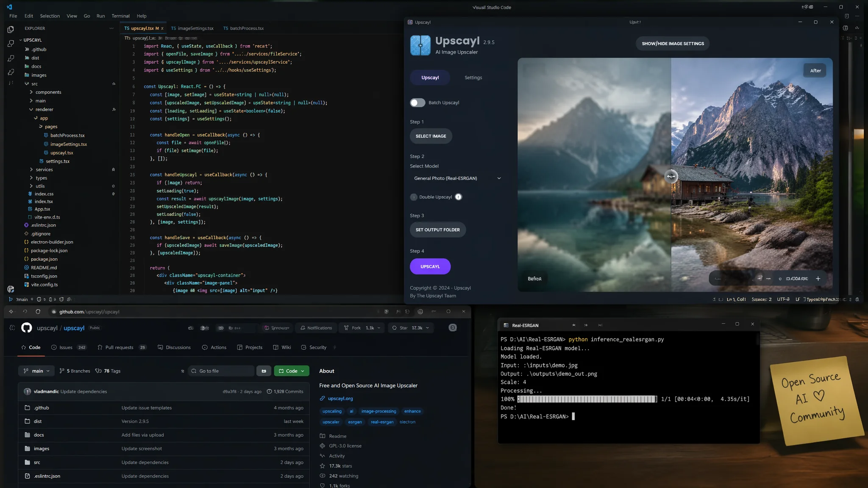Open GitHub Notifications bell button

tap(316, 328)
